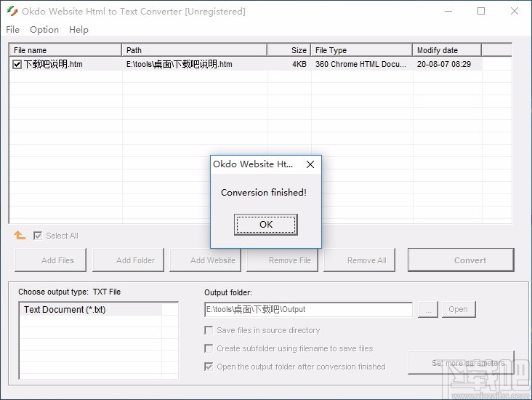Click the Okdo app icon in title bar
Screen dimensions: 532x400
[12, 11]
